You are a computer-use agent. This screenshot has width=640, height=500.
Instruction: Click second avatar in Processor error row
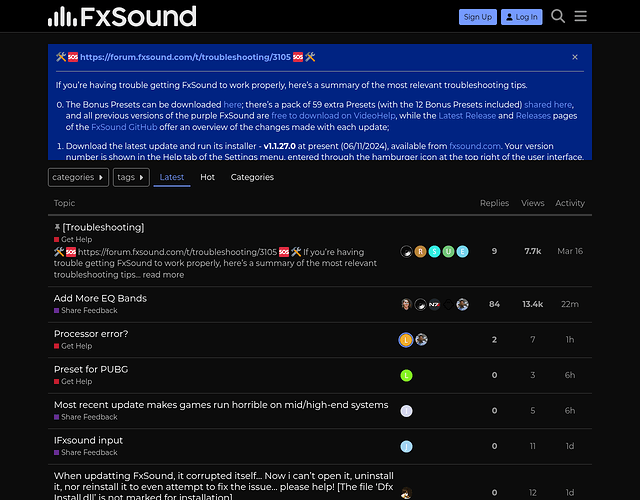coord(421,340)
